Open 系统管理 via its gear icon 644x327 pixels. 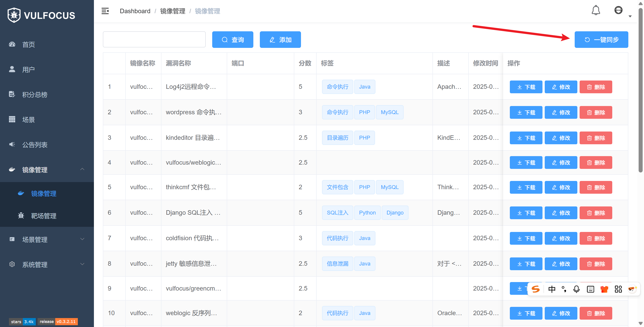tap(12, 264)
